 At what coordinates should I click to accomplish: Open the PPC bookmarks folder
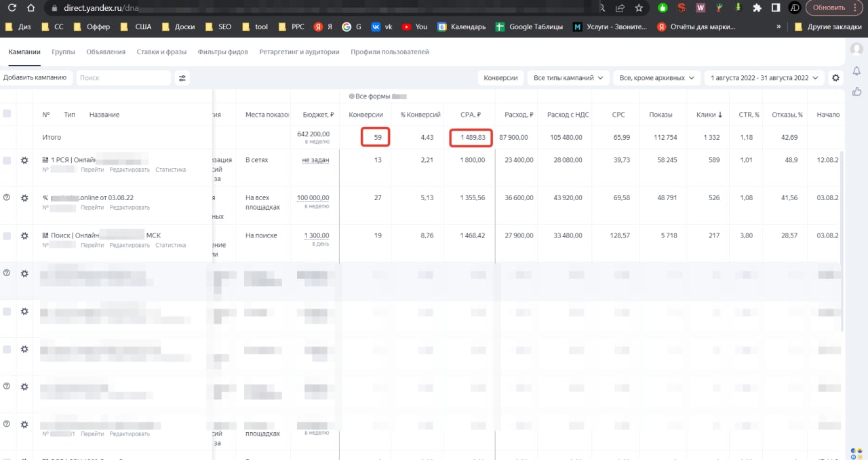pos(292,27)
